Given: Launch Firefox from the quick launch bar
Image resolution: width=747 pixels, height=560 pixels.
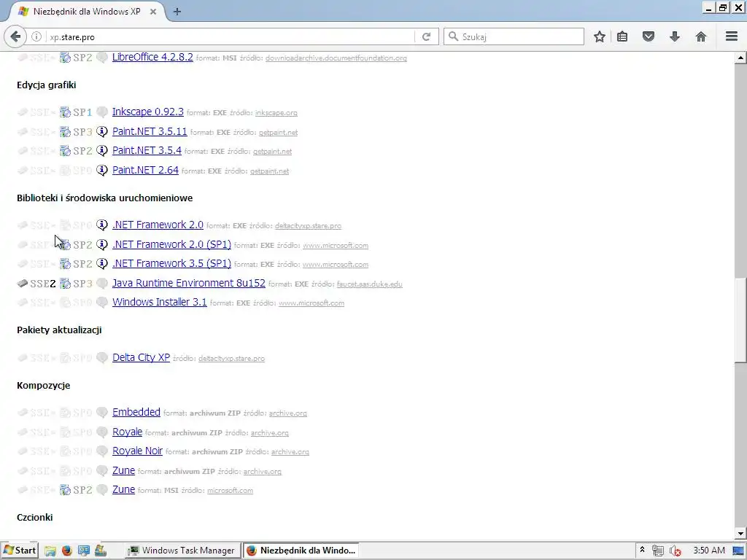Looking at the screenshot, I should point(66,551).
